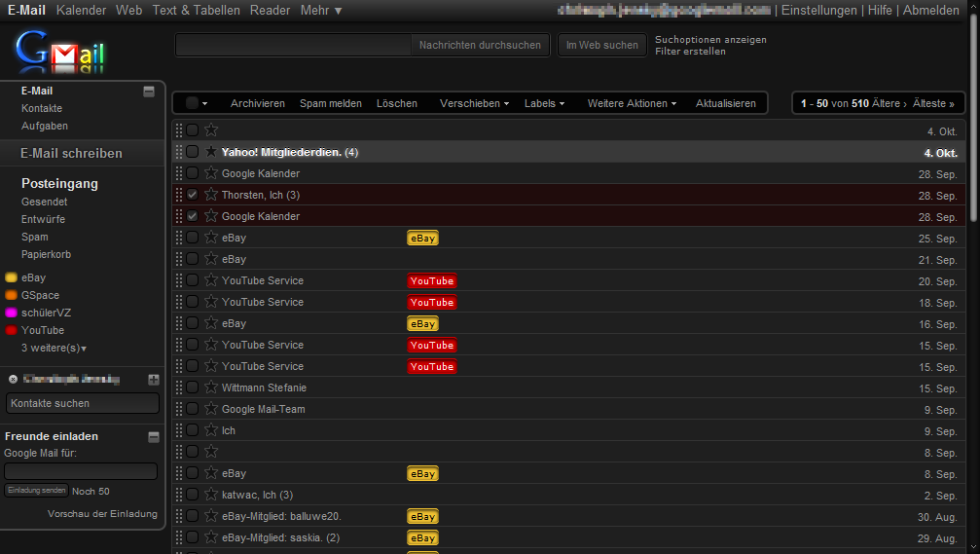Click Nachrichten durchsuchen button
This screenshot has height=554, width=980.
pyautogui.click(x=480, y=45)
